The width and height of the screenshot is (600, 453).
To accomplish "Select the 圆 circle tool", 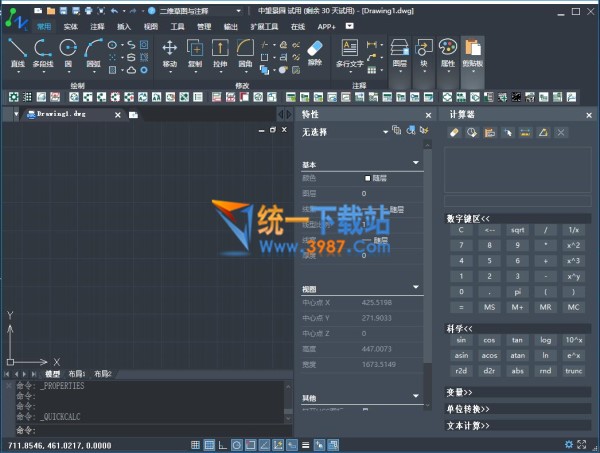I will coord(68,53).
